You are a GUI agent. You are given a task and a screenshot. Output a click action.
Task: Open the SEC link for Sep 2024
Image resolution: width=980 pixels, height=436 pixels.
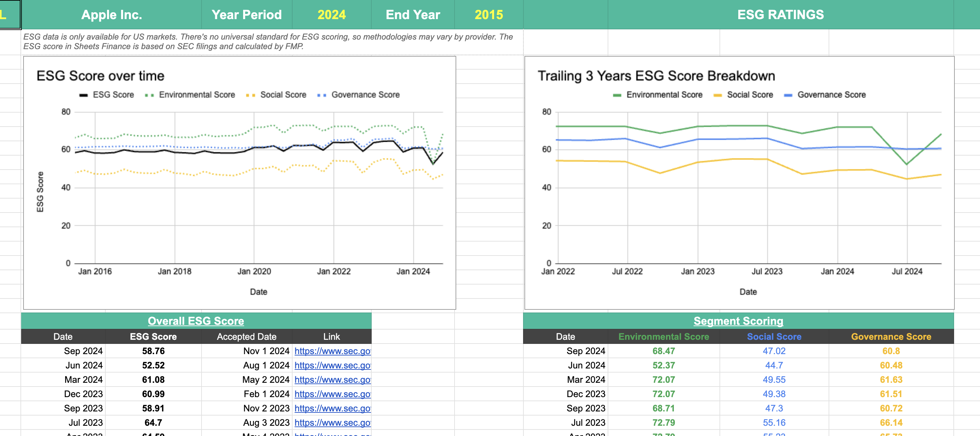[x=332, y=351]
